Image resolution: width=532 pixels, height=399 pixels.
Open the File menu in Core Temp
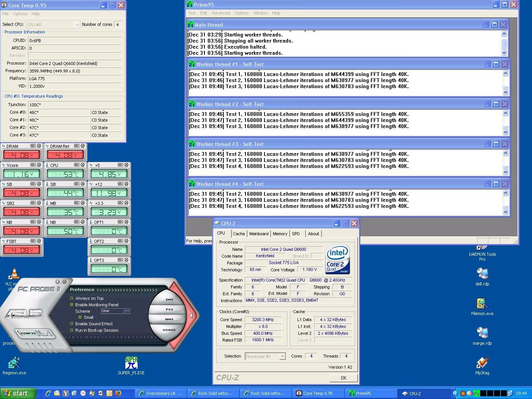5,14
